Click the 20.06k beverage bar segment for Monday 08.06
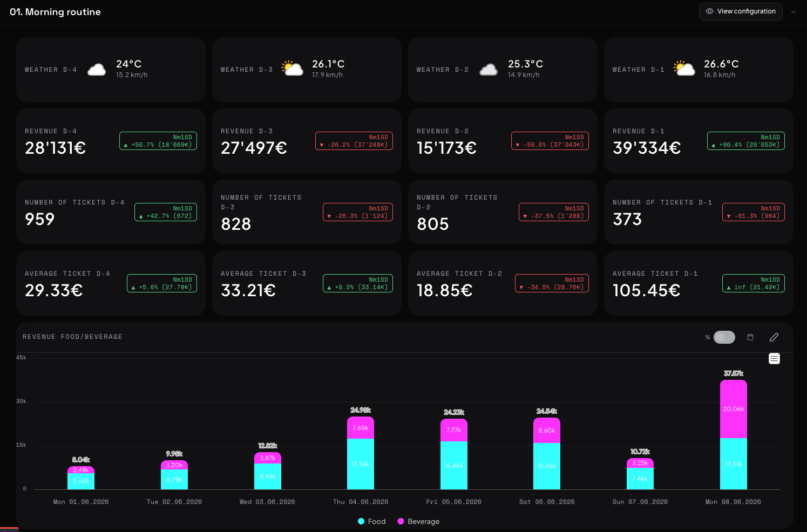Image resolution: width=807 pixels, height=532 pixels. [734, 409]
